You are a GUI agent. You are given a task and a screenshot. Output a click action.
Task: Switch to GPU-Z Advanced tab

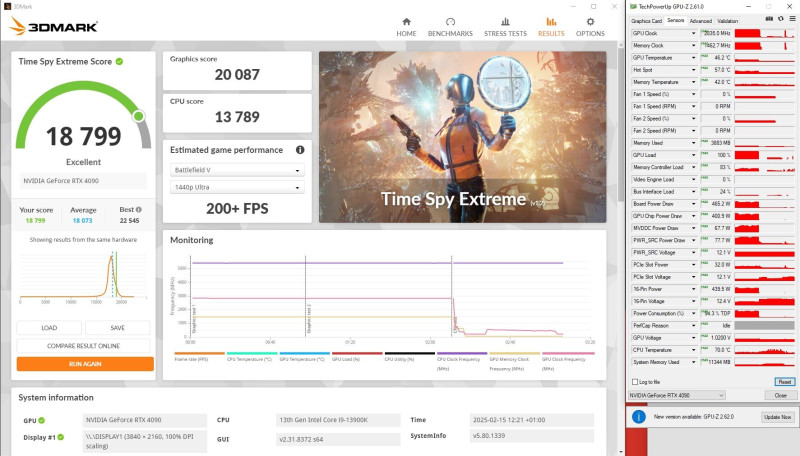(701, 21)
